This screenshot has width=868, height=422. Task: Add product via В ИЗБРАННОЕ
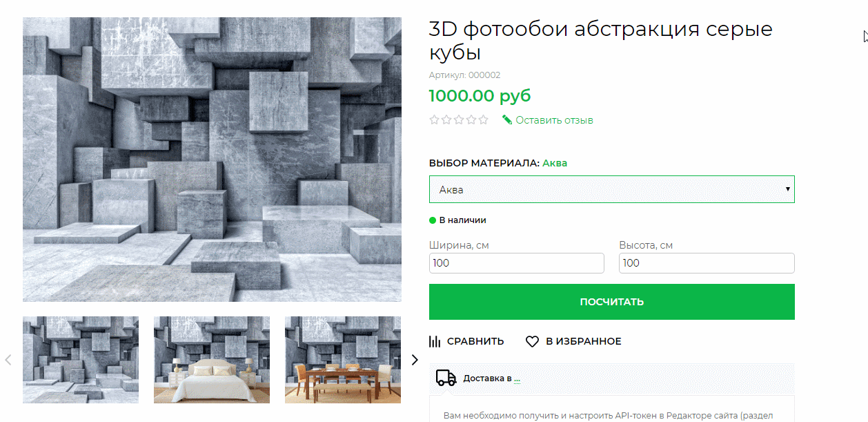pyautogui.click(x=584, y=341)
